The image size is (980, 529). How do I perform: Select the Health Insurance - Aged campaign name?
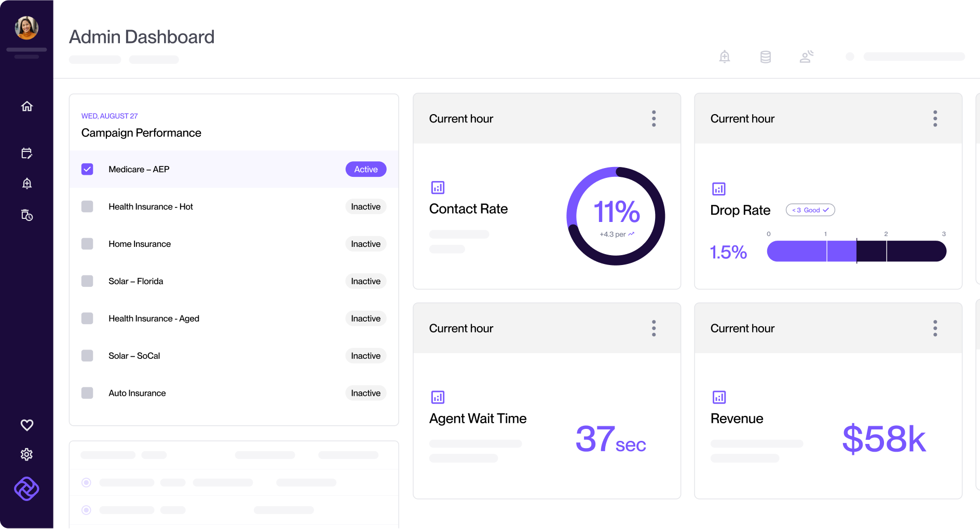click(x=154, y=318)
